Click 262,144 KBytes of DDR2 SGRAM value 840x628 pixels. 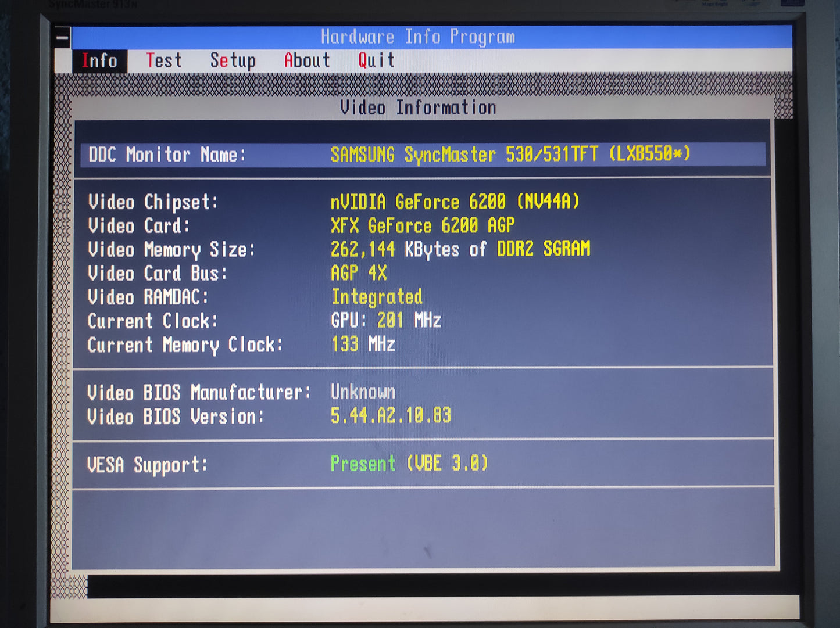tap(460, 250)
